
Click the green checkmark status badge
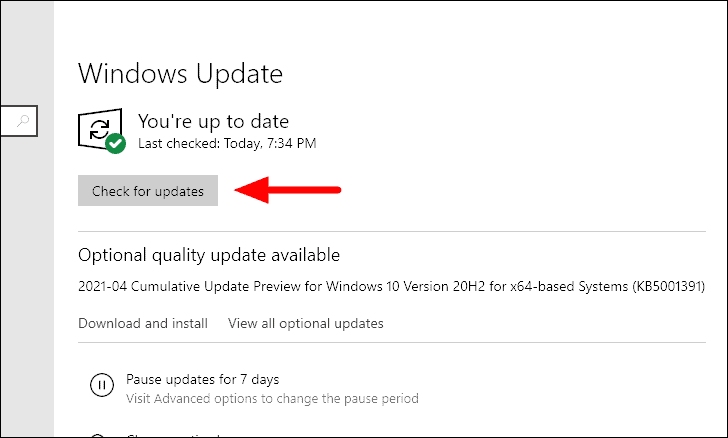point(116,144)
